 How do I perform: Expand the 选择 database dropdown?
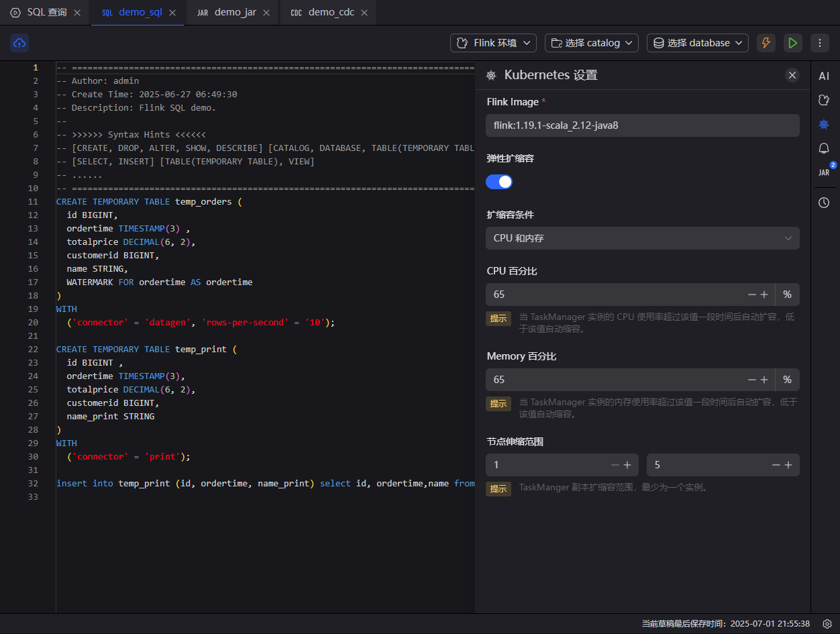[698, 43]
